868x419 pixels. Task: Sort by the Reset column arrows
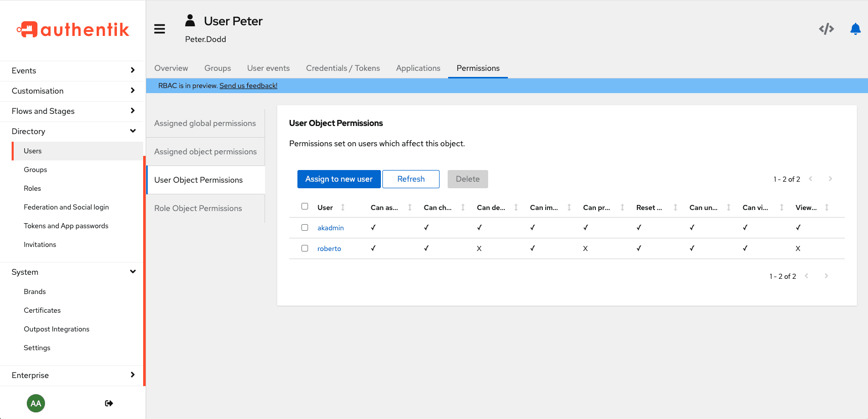(675, 207)
